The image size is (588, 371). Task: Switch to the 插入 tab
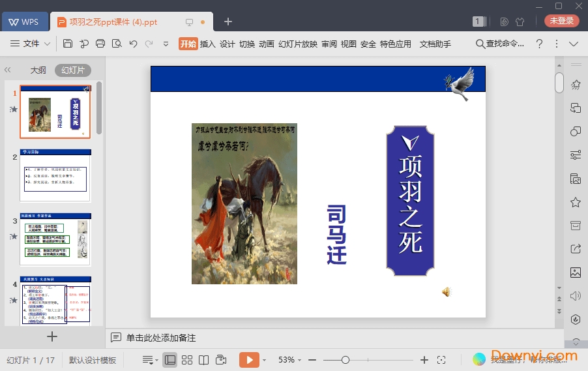coord(207,44)
